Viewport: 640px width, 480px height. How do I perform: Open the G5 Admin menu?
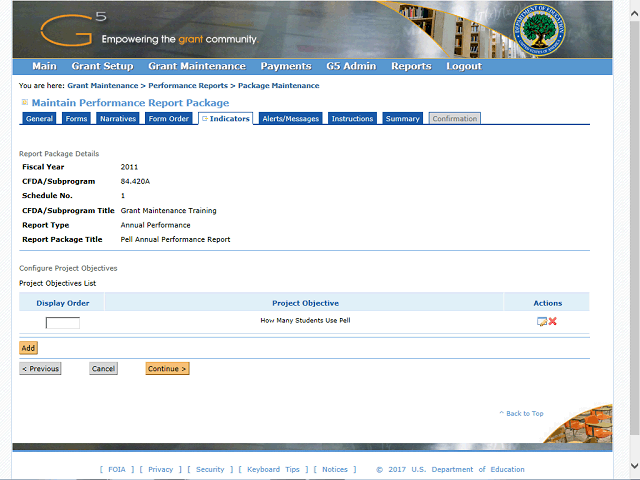(351, 66)
